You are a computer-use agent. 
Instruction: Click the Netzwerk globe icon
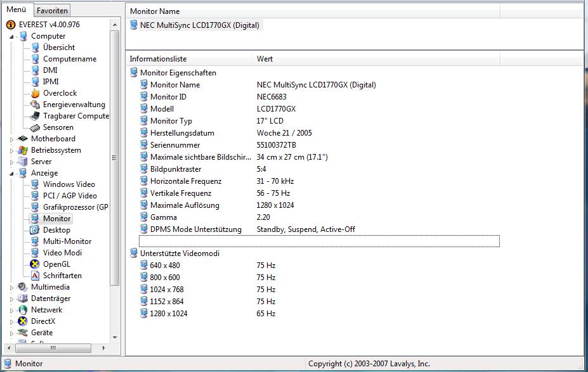point(23,310)
